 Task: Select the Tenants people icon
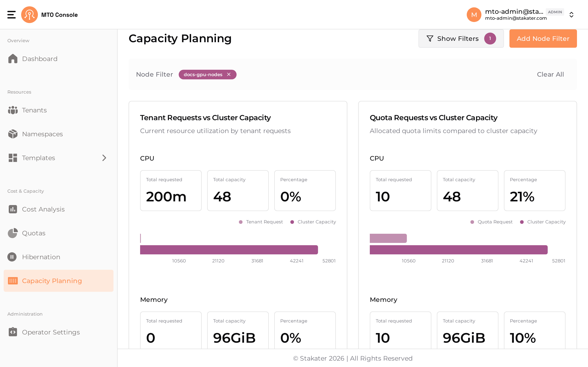click(13, 110)
